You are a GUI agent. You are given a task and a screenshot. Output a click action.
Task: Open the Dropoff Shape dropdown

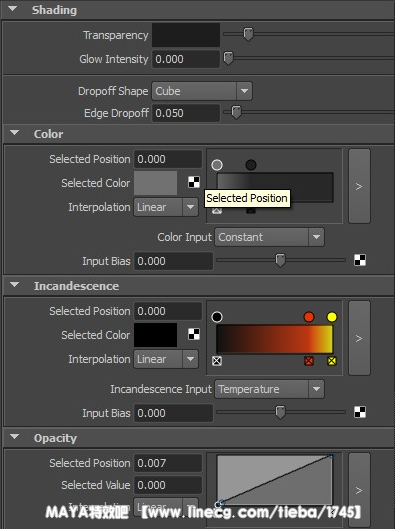202,91
